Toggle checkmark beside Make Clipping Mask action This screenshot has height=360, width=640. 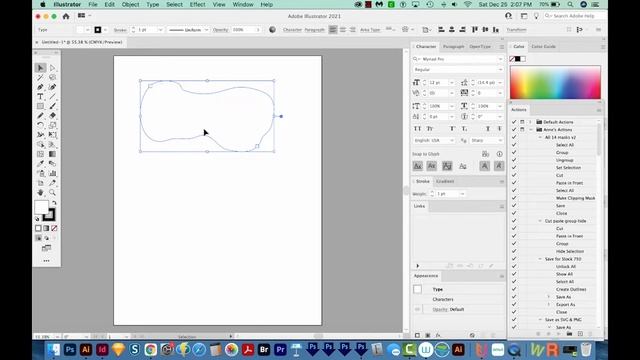coord(514,198)
